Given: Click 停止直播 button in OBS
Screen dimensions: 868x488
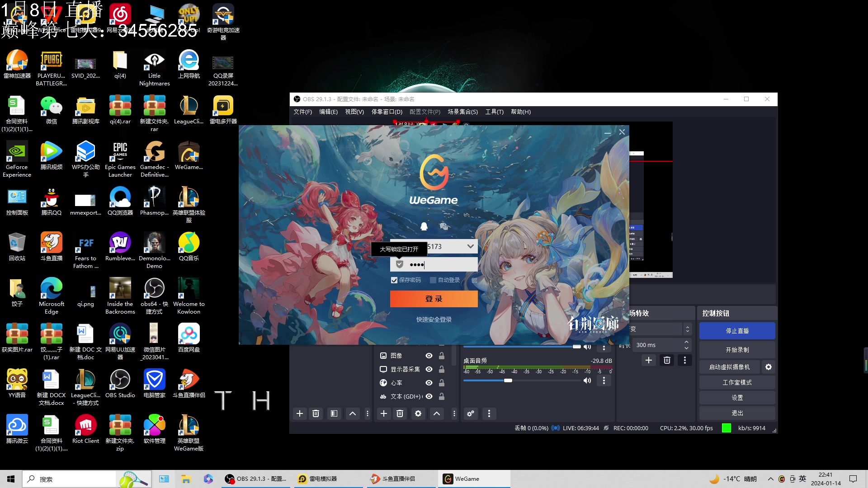Looking at the screenshot, I should (x=737, y=331).
